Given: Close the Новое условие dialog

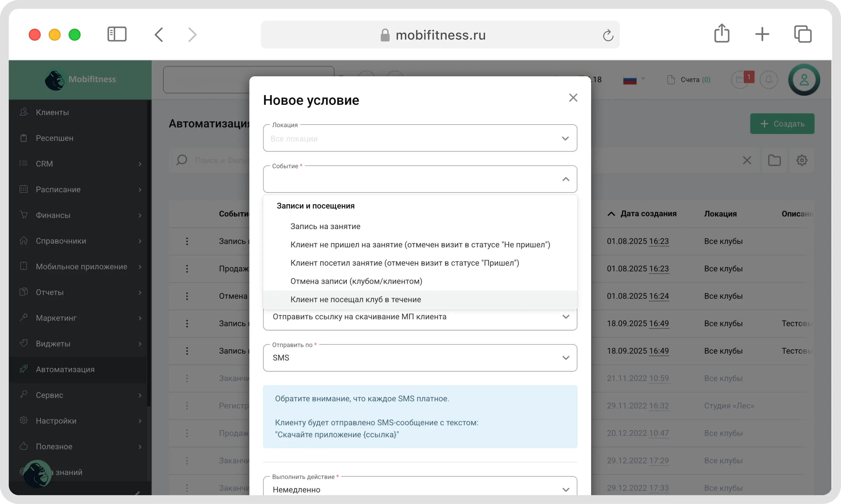Looking at the screenshot, I should click(573, 98).
